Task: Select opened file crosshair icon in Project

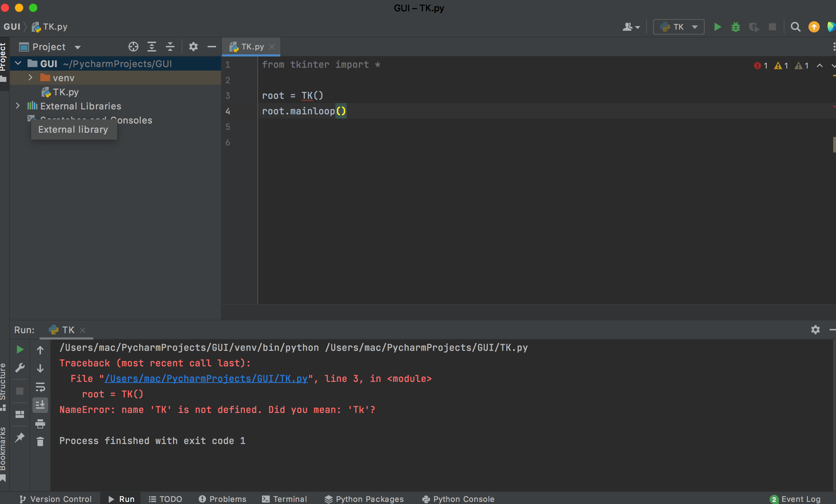Action: (133, 47)
